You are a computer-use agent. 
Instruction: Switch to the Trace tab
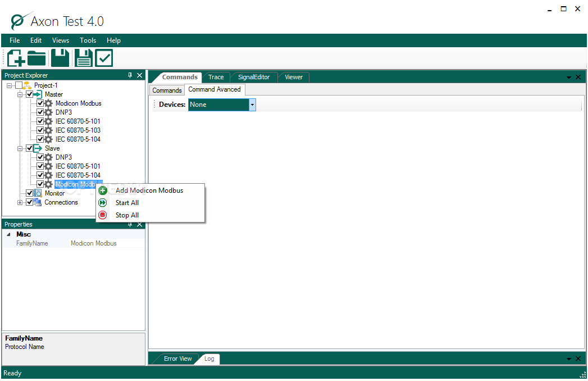216,78
